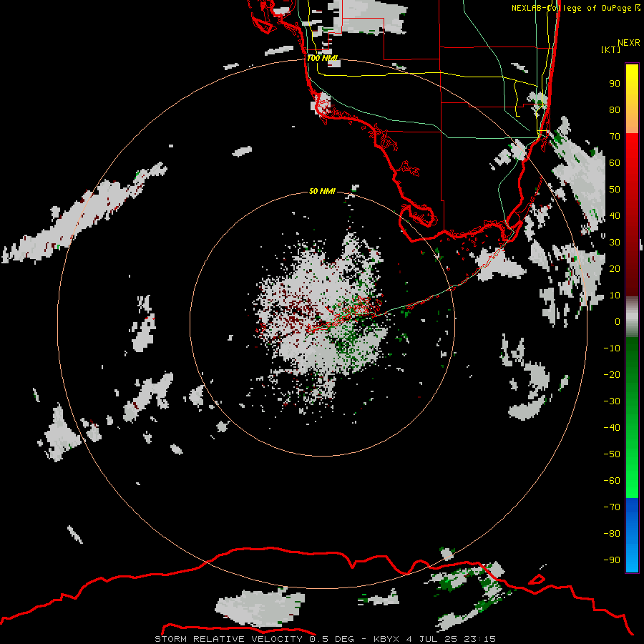Click the -40 value on the color scale
This screenshot has width=644, height=644.
point(612,428)
